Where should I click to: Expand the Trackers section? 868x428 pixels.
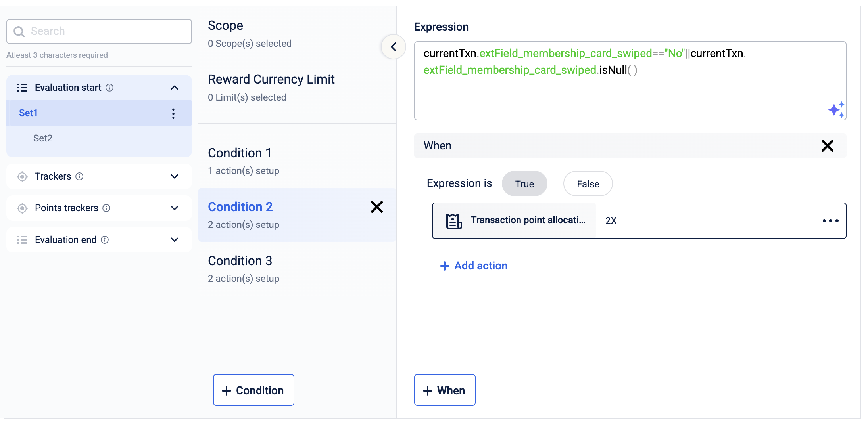pos(175,176)
